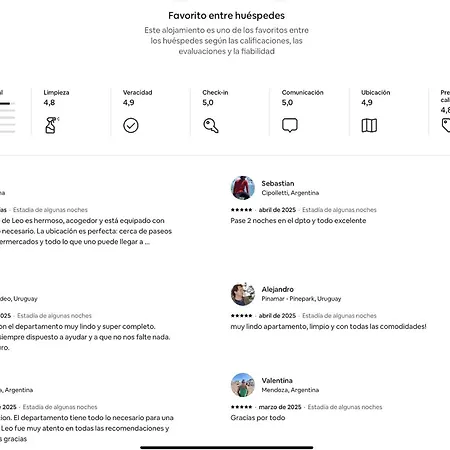This screenshot has width=450, height=450.
Task: Open Alejandro's profile photo
Action: pyautogui.click(x=243, y=294)
